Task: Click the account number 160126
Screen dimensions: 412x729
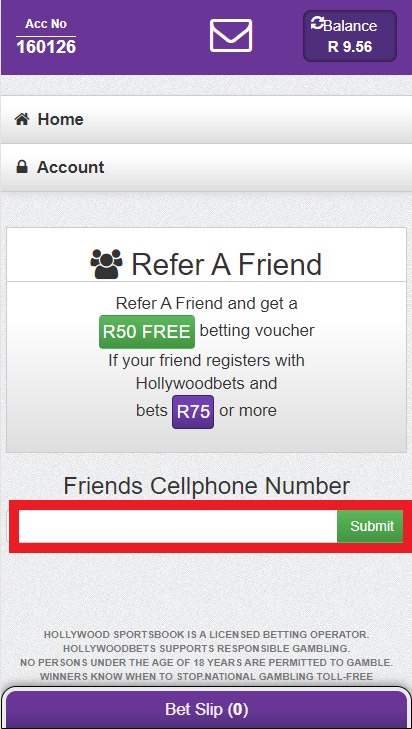Action: [46, 47]
